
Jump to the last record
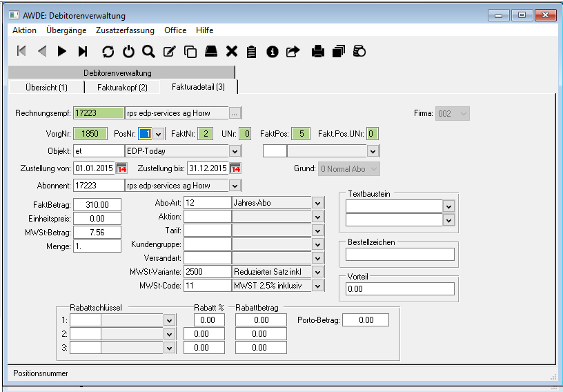pyautogui.click(x=83, y=51)
